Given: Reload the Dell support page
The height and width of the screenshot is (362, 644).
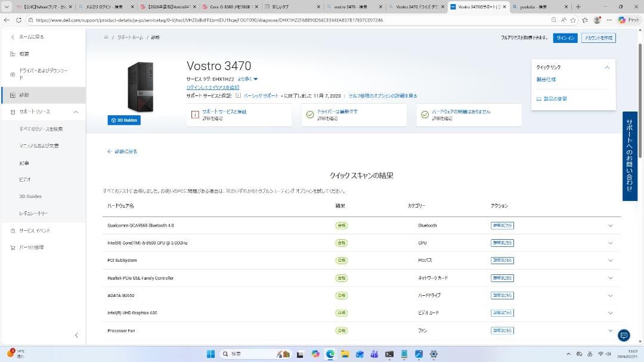Looking at the screenshot, I should (x=19, y=20).
